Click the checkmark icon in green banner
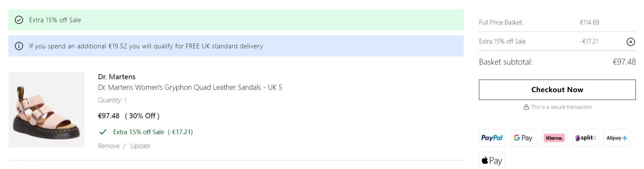 point(19,20)
